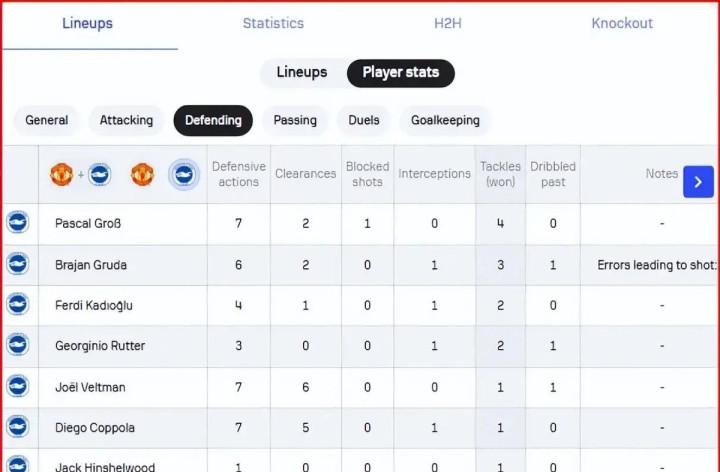Open the Statistics tab
The image size is (720, 472).
coord(273,23)
